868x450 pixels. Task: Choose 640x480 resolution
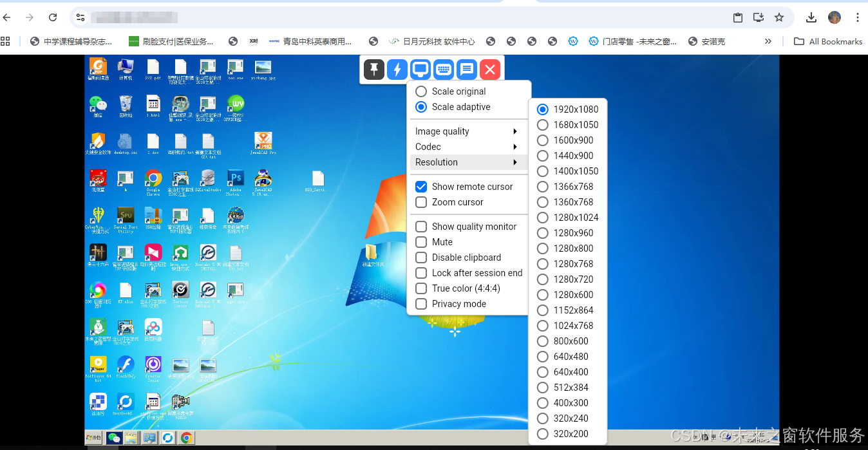(563, 357)
